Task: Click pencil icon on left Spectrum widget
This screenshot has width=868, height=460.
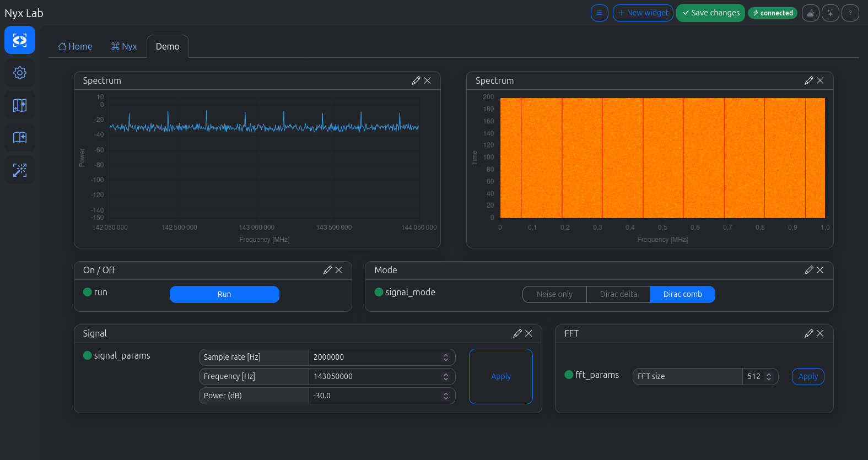Action: (x=416, y=80)
